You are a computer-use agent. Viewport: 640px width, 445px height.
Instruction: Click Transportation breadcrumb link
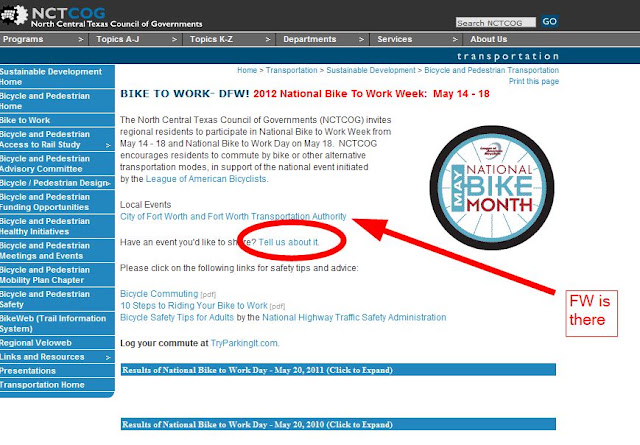click(291, 70)
